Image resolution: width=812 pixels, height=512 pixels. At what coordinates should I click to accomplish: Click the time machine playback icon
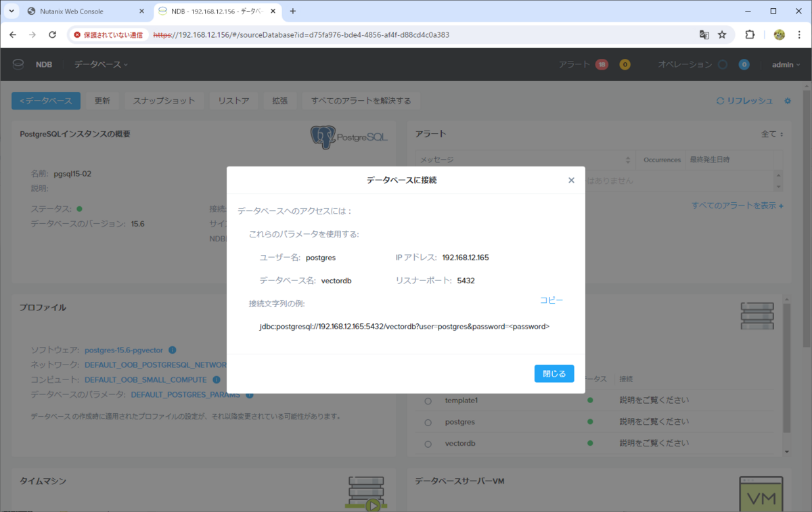pyautogui.click(x=365, y=493)
